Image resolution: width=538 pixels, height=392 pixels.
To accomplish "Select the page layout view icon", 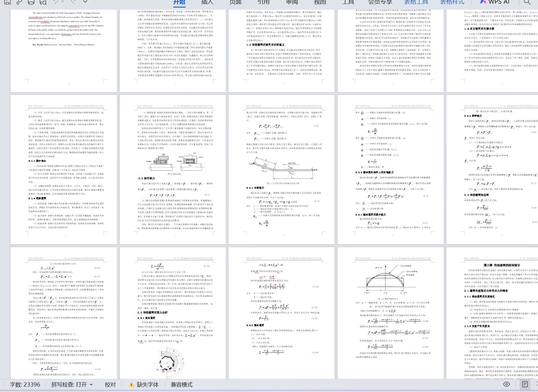I will [x=525, y=384].
